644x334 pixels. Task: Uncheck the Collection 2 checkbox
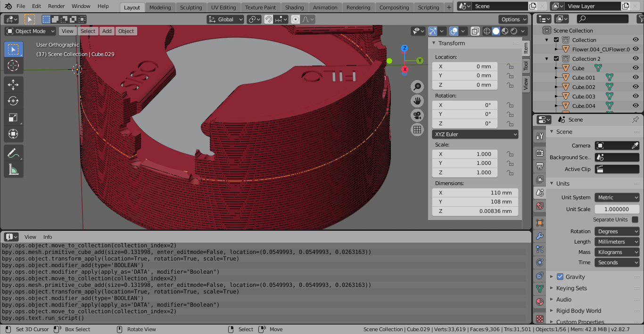(556, 59)
